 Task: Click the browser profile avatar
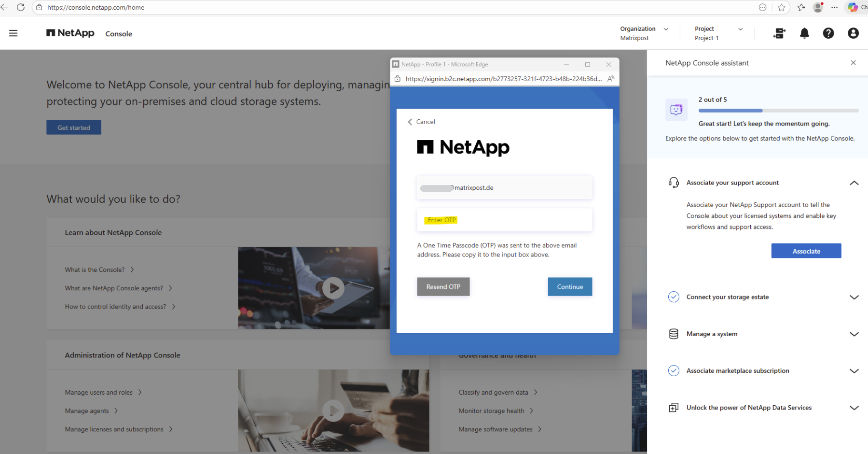818,7
